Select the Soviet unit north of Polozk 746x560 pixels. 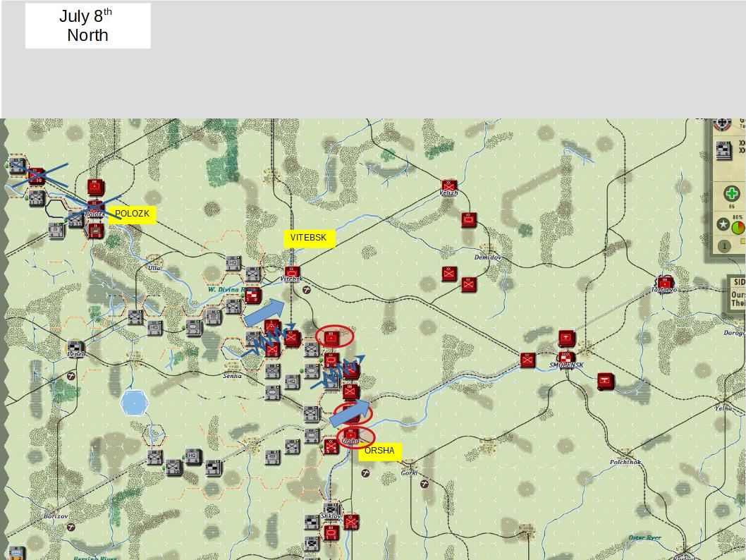(x=95, y=187)
